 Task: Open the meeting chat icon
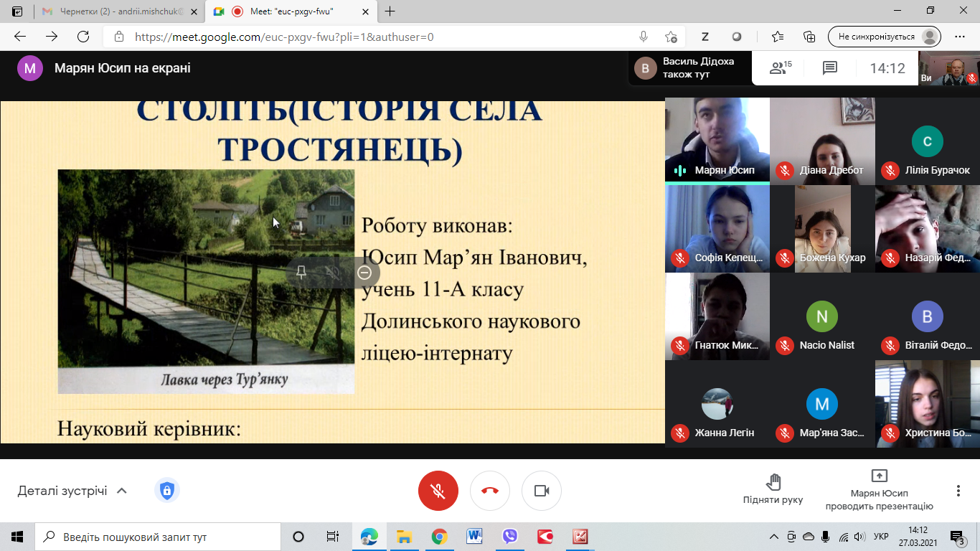click(830, 68)
